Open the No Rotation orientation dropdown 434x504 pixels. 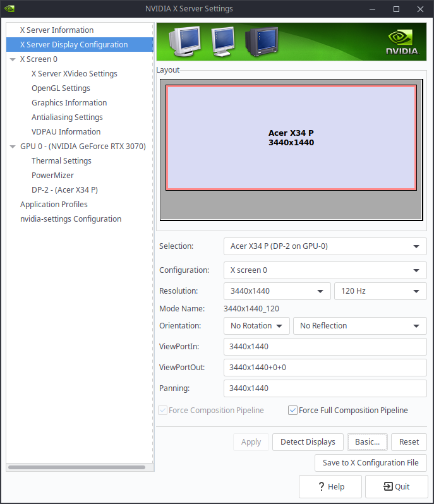coord(256,326)
